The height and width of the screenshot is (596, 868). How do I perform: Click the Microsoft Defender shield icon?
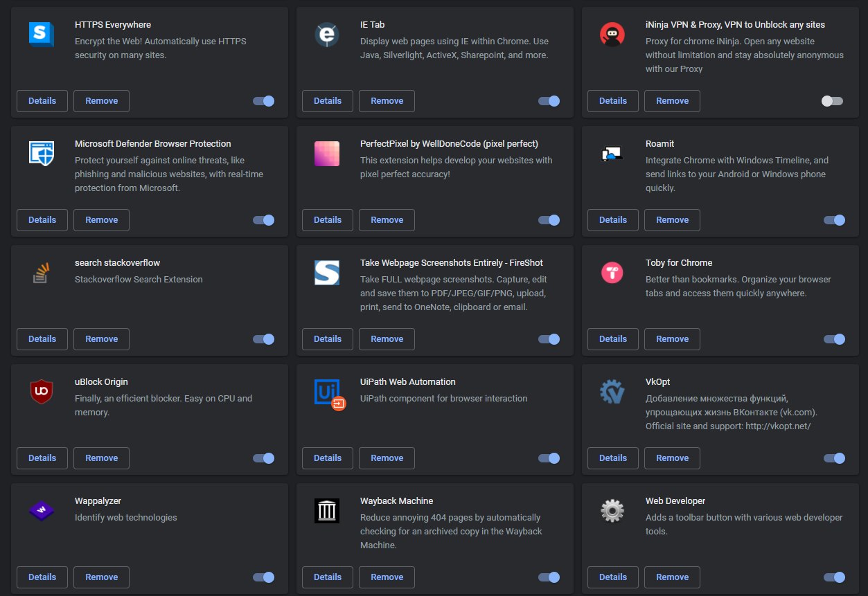[x=42, y=154]
